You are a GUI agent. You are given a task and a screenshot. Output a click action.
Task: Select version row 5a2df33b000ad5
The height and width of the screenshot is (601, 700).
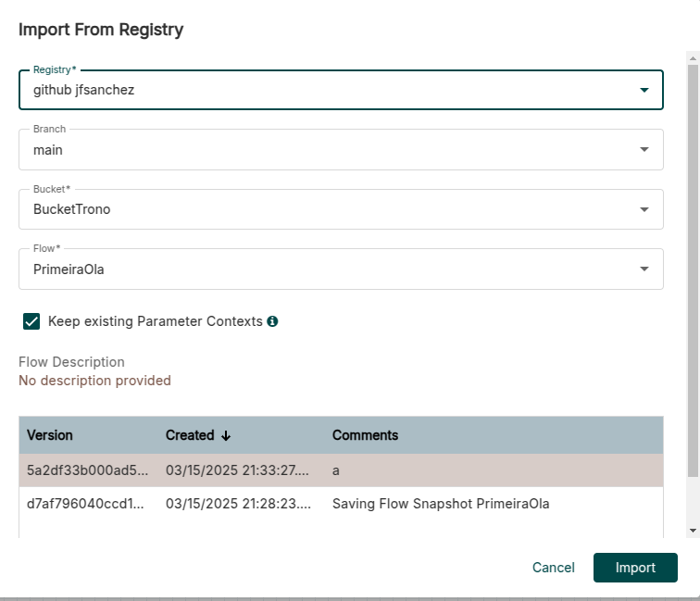(x=87, y=470)
